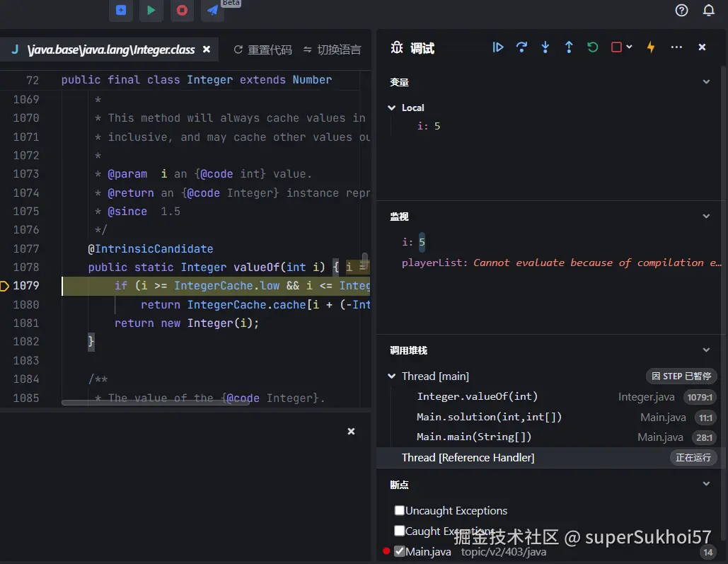
Task: Run the code with green play button
Action: pos(151,10)
